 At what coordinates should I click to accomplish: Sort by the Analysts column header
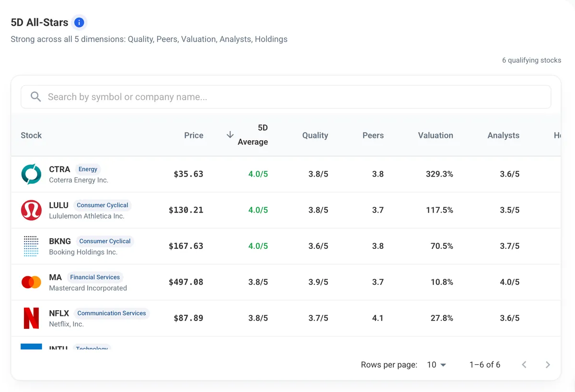503,135
